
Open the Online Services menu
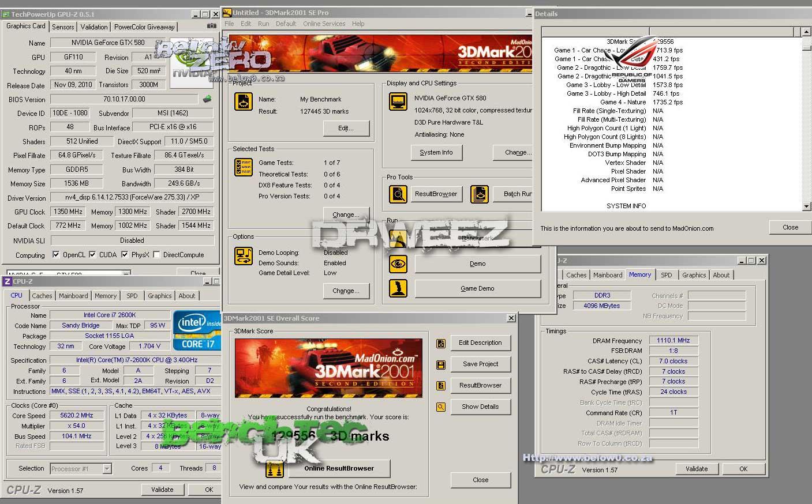point(324,24)
